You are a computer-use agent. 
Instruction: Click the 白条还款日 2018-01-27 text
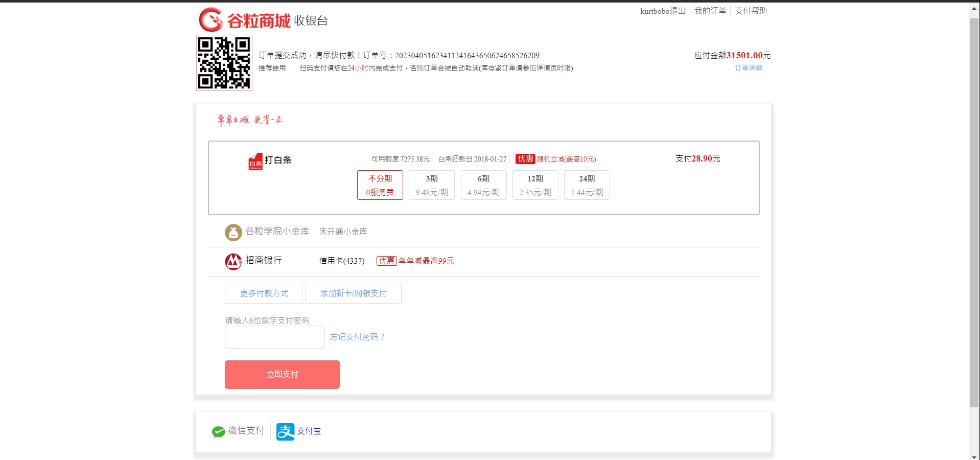tap(473, 159)
